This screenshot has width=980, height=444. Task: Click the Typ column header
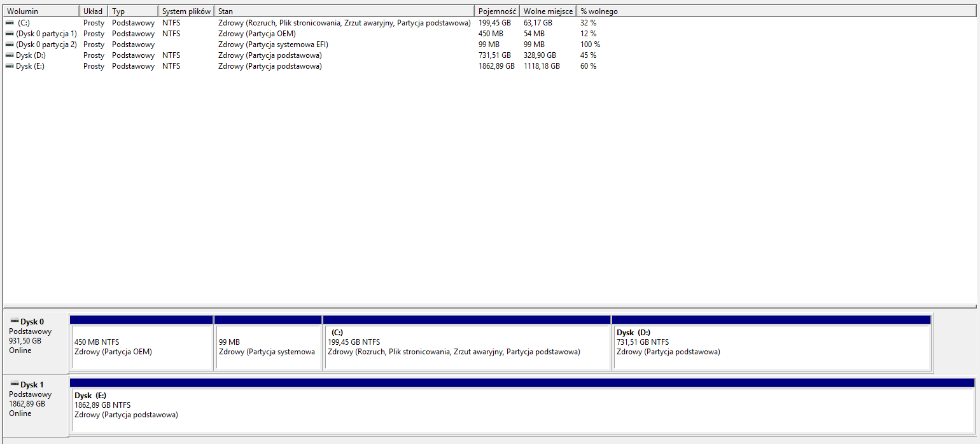point(132,11)
